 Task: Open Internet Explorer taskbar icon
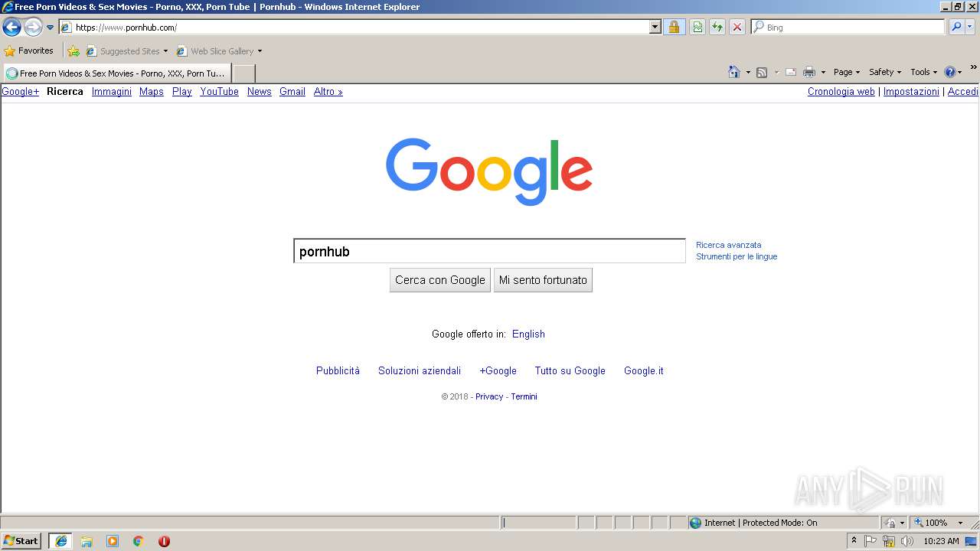coord(61,541)
